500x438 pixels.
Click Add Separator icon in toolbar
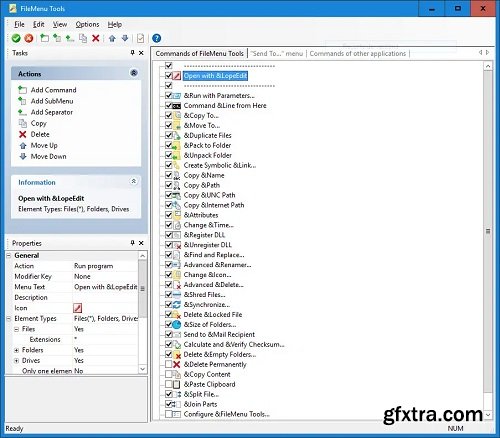point(70,38)
